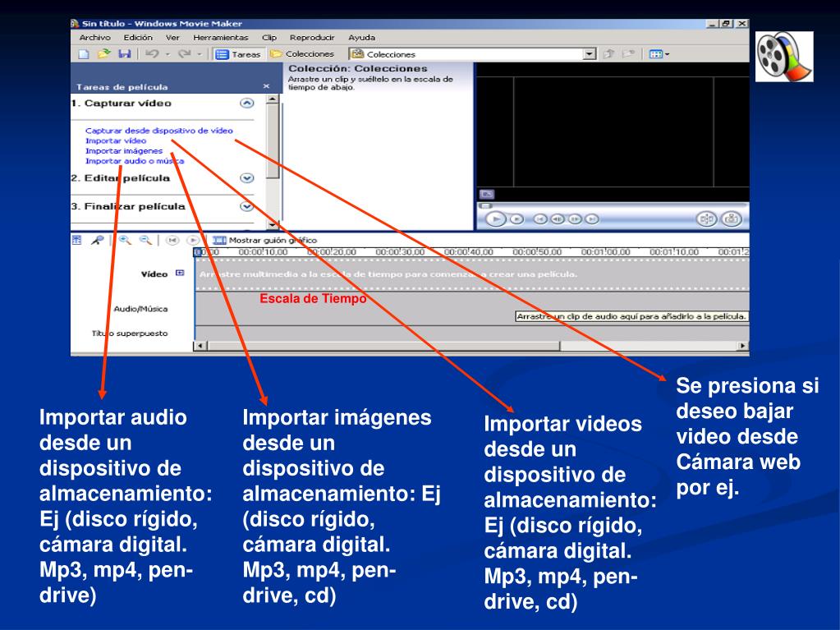Viewport: 840px width, 630px height.
Task: Toggle the Colecciones pane button
Action: 302,53
